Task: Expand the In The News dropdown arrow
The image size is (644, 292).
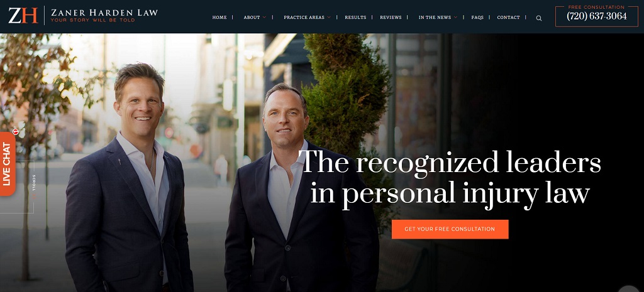Action: pyautogui.click(x=455, y=17)
